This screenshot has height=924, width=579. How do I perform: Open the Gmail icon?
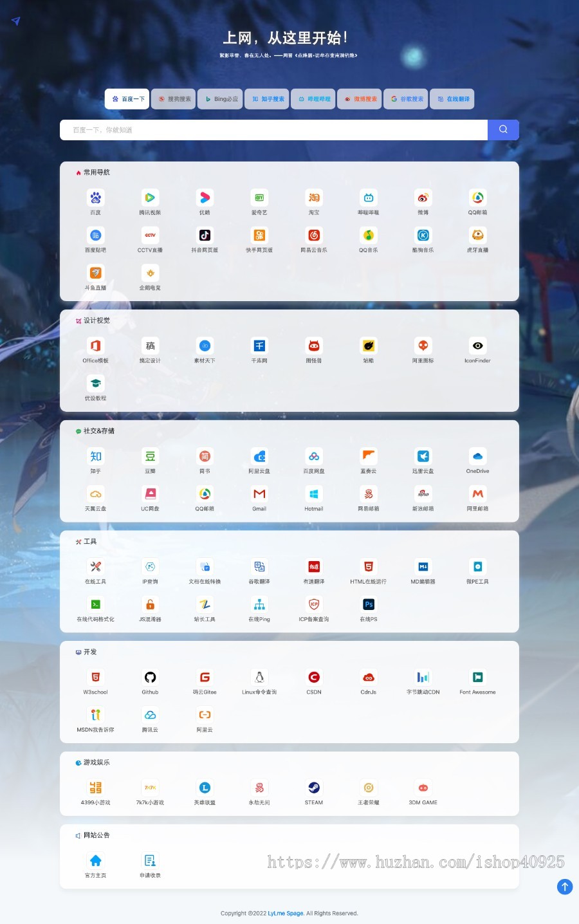coord(259,494)
